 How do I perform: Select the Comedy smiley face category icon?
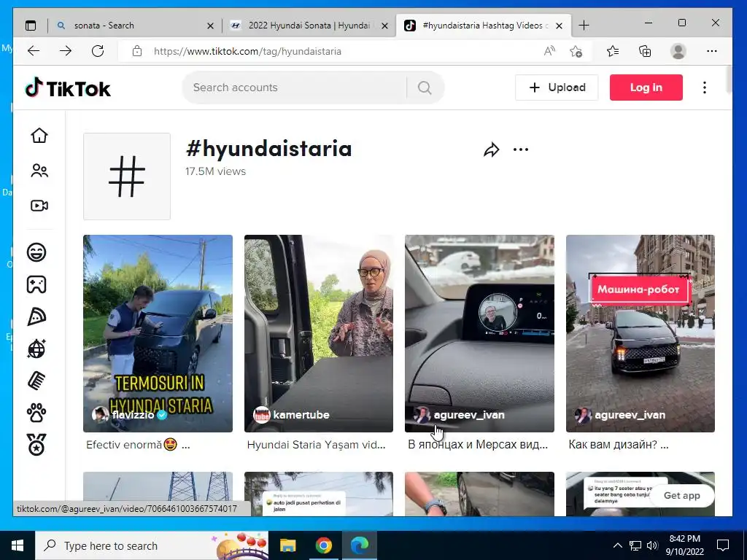pyautogui.click(x=36, y=252)
